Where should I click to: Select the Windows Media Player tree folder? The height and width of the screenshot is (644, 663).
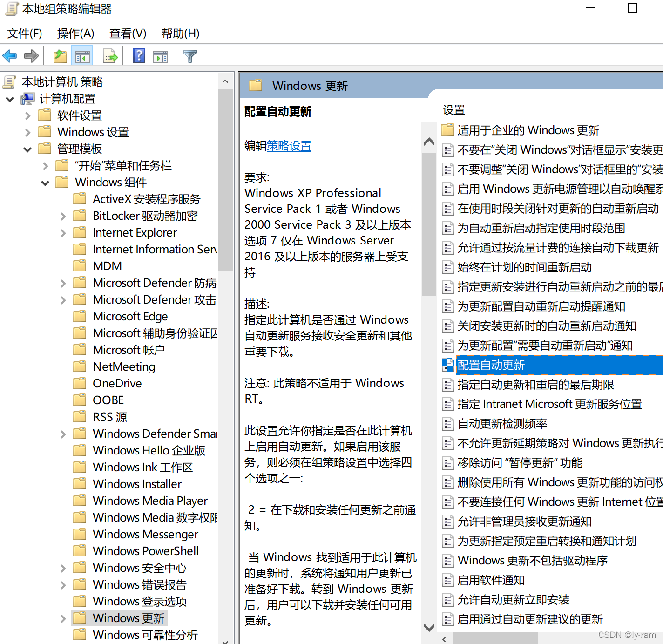point(150,501)
